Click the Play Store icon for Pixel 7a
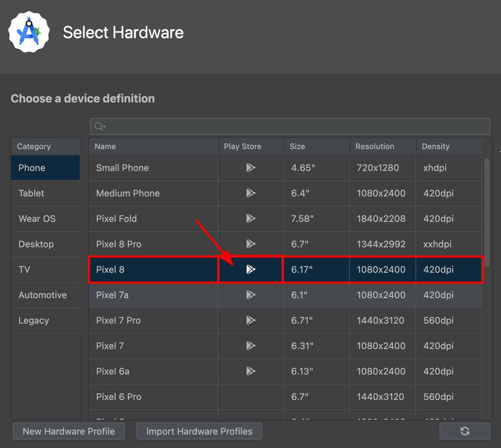Image resolution: width=501 pixels, height=448 pixels. pos(251,295)
